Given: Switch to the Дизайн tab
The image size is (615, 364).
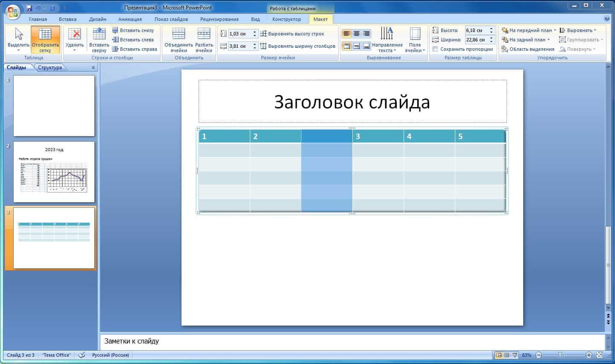Looking at the screenshot, I should tap(98, 19).
